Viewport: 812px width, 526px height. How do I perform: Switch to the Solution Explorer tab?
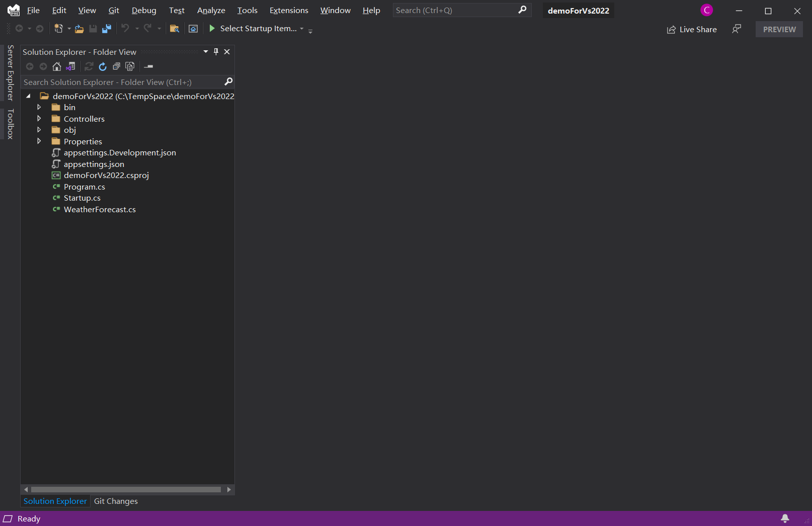pyautogui.click(x=55, y=501)
